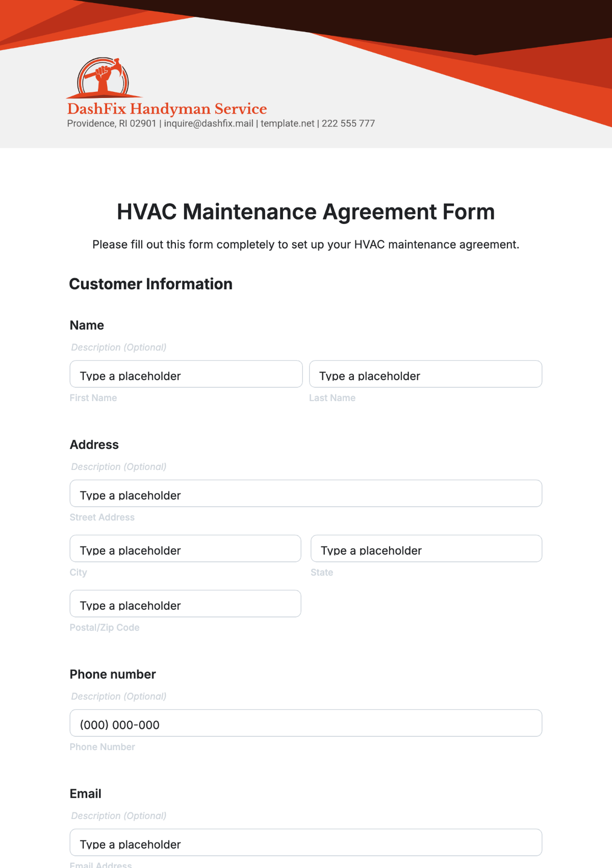Click the DashFix hammer fist logo
Viewport: 612px width, 868px height.
104,78
